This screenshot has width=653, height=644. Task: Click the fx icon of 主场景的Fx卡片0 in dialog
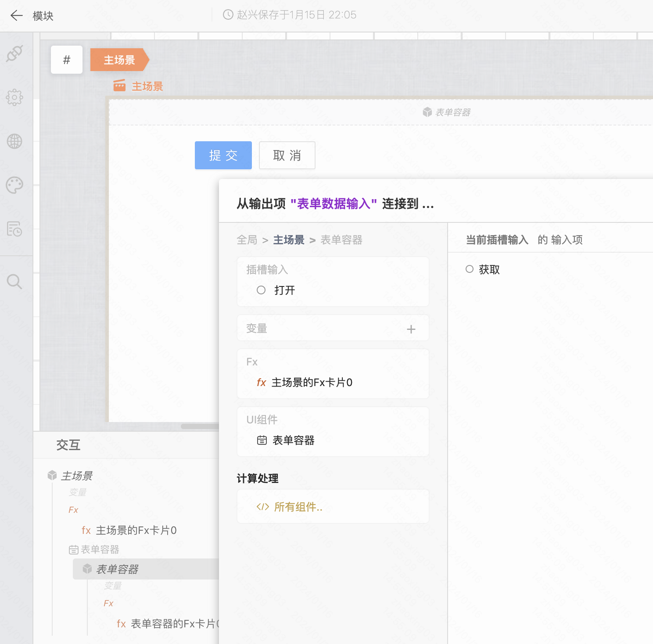pyautogui.click(x=262, y=383)
